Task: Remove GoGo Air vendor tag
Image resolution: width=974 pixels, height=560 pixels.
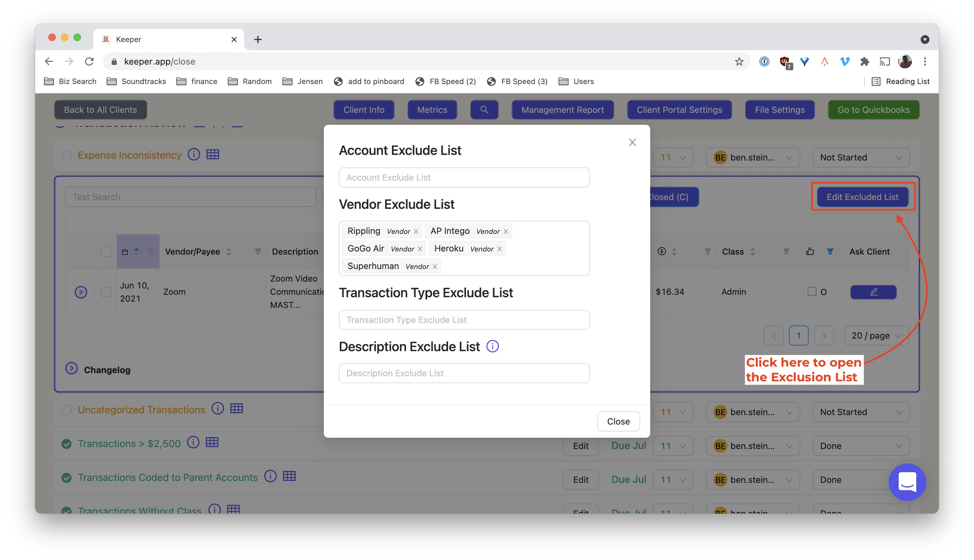Action: (420, 249)
